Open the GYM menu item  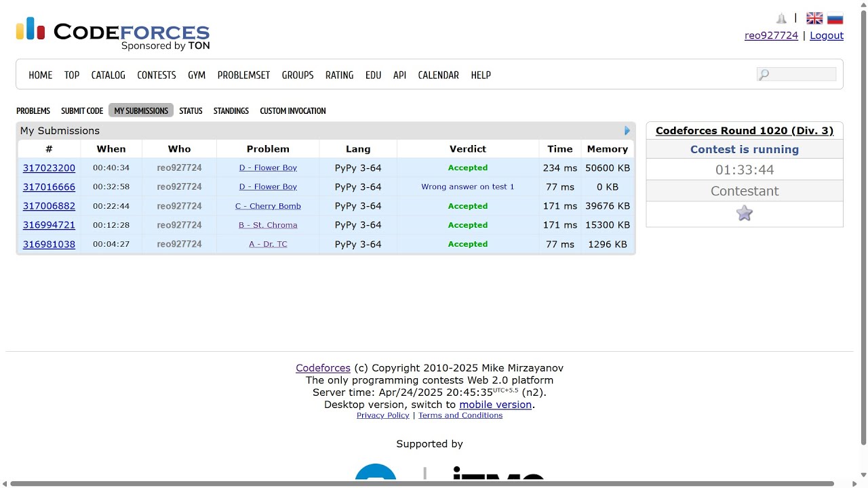(197, 75)
